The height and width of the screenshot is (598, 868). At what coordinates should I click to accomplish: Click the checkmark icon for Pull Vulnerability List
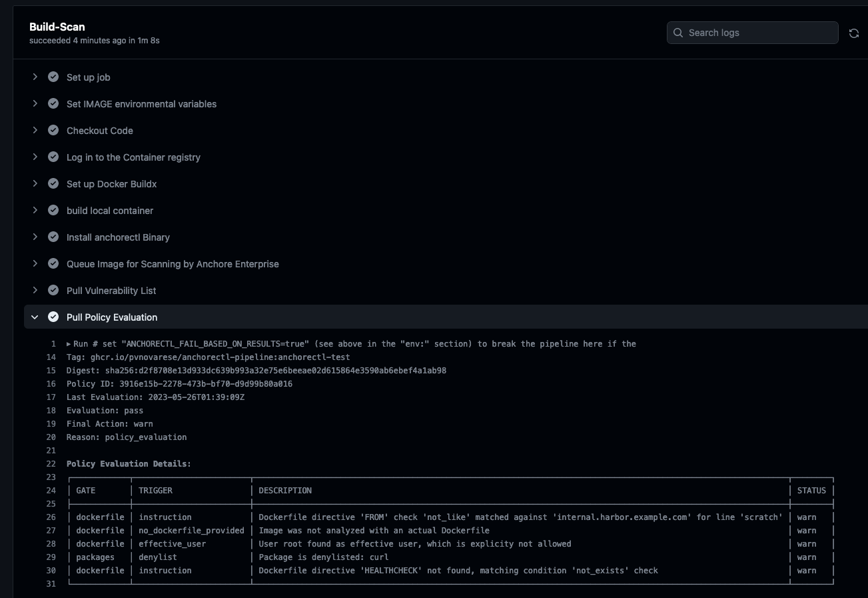click(x=53, y=291)
